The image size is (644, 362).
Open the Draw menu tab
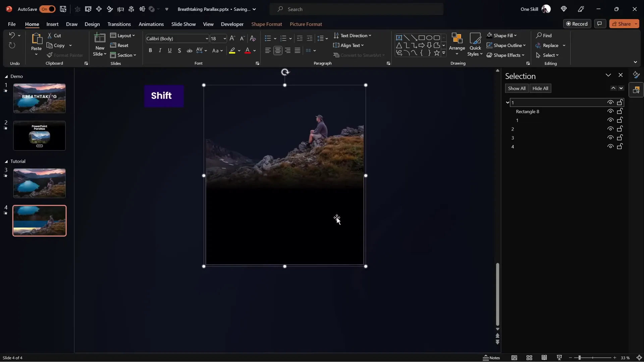pos(71,24)
